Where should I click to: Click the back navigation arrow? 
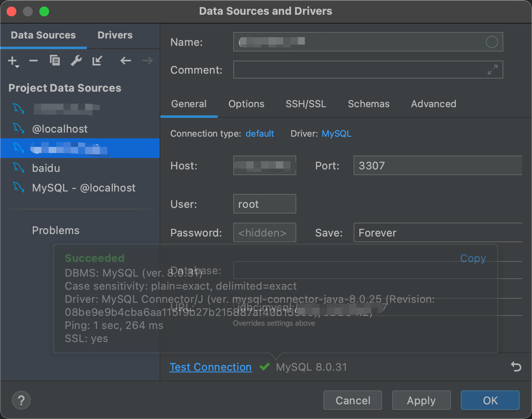click(125, 61)
